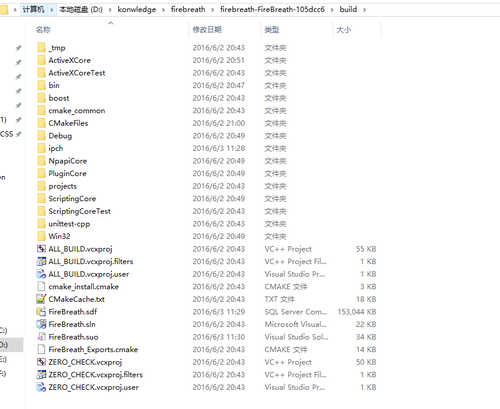The width and height of the screenshot is (500, 409).
Task: Click the pin icon beside the CSS quick-access item
Action: 19,134
